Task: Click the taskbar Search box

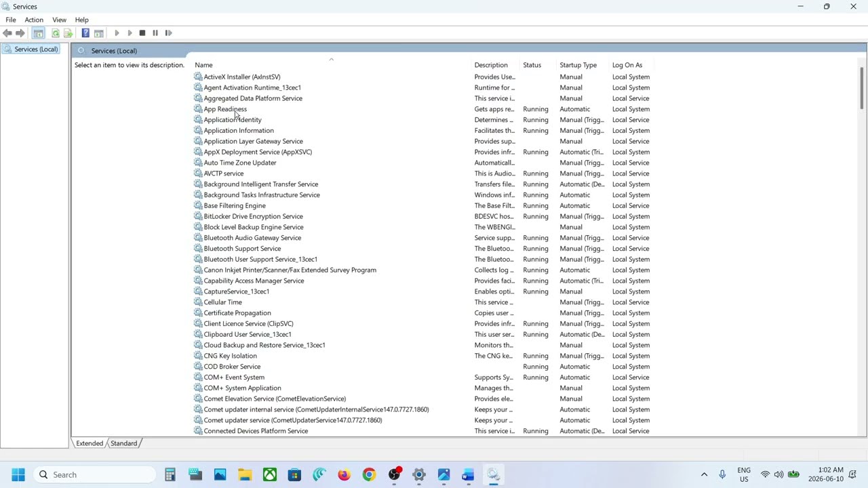Action: click(95, 474)
